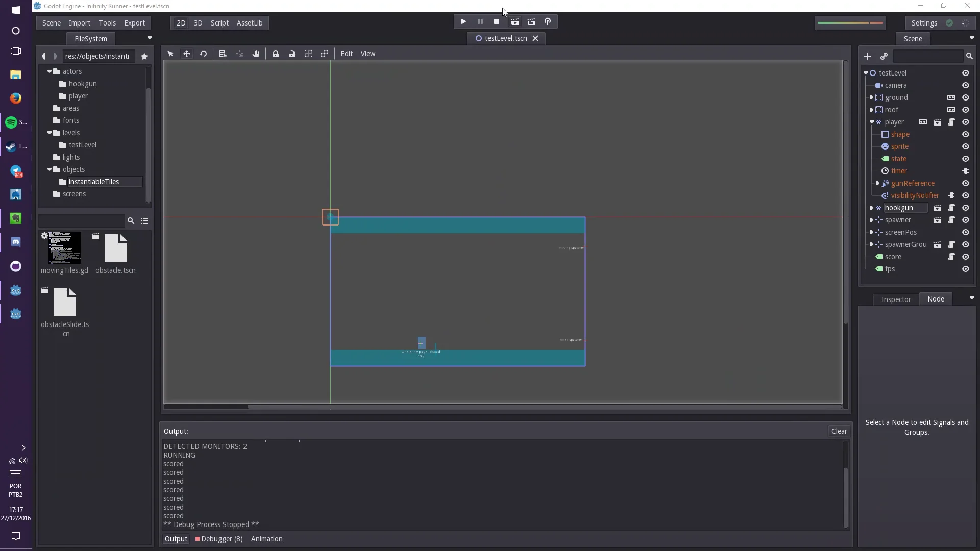Click the viewport horizontal scrollbar
Viewport: 980px width, 551px height.
pyautogui.click(x=544, y=407)
